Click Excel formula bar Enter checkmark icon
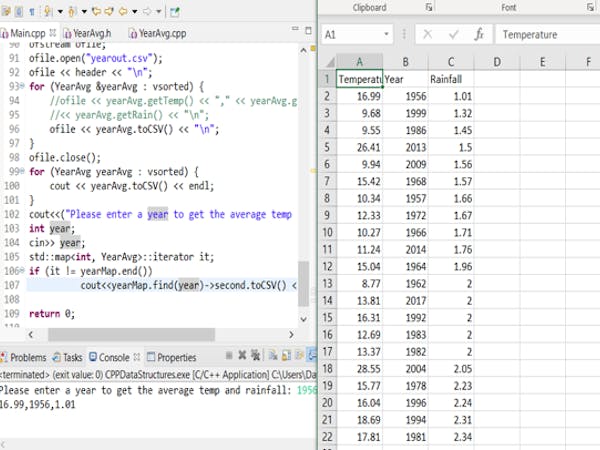Screen dimensions: 600x450 pos(453,35)
